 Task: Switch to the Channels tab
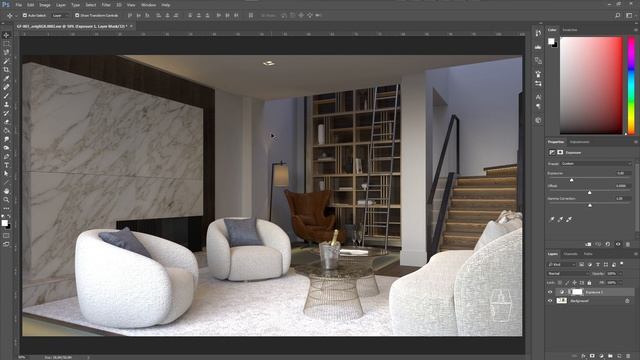571,254
